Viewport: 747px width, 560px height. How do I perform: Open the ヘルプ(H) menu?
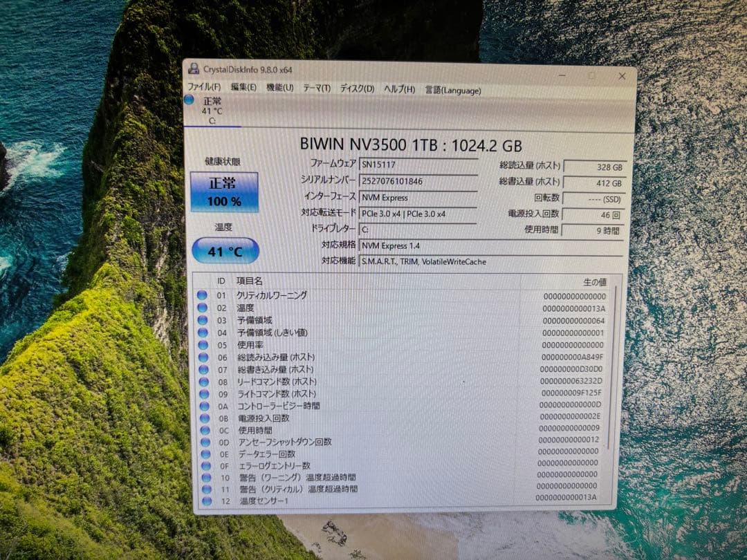pyautogui.click(x=400, y=89)
